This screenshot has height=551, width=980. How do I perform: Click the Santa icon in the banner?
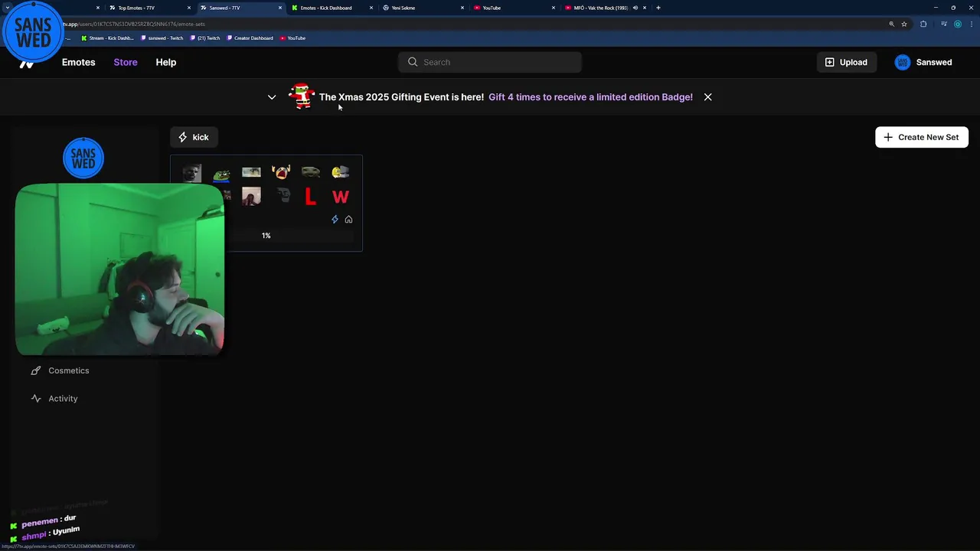(302, 96)
